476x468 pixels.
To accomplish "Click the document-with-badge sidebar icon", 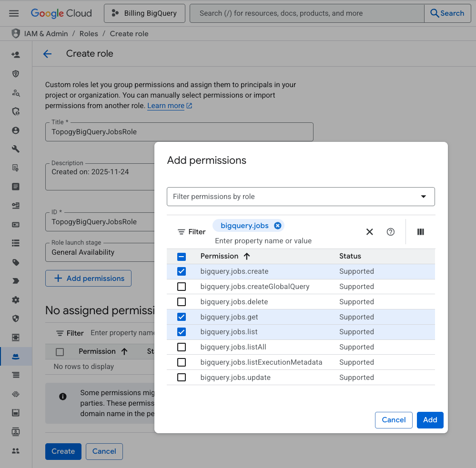I will click(15, 168).
